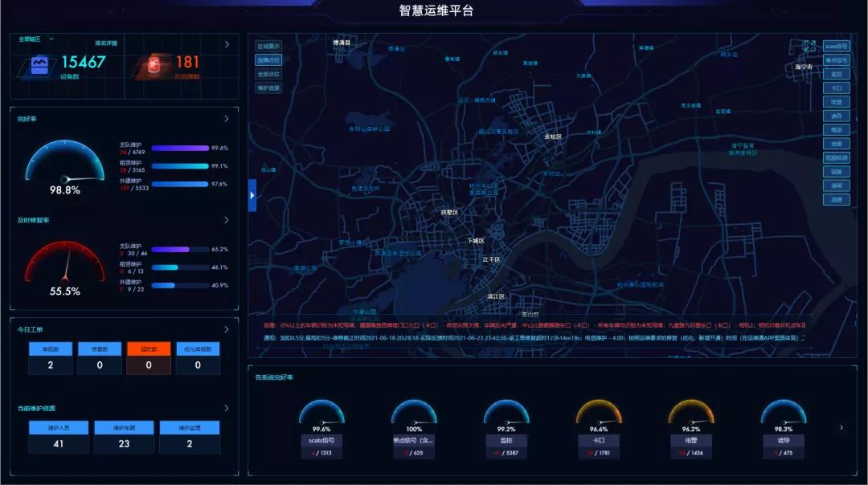This screenshot has height=485, width=868.
Task: Select the 全部点位 map tab
Action: [x=268, y=74]
